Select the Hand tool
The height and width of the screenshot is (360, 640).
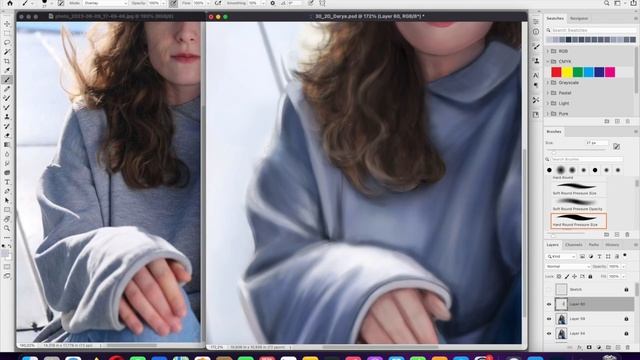7,219
